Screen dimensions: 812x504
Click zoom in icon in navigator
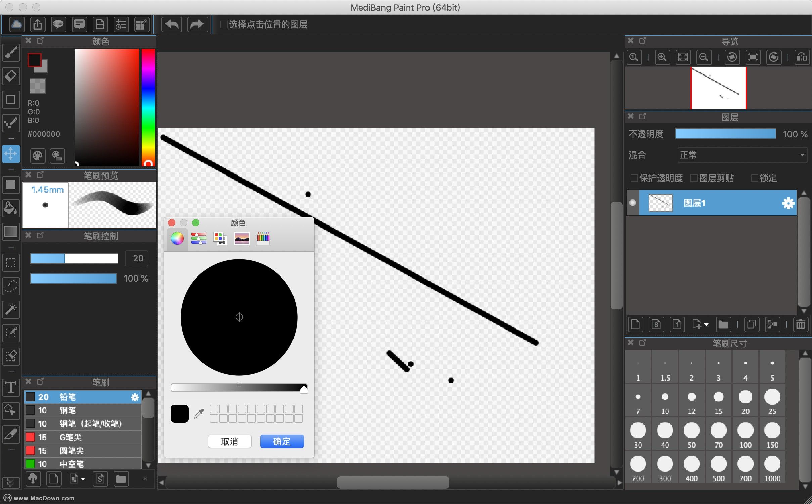click(x=662, y=57)
